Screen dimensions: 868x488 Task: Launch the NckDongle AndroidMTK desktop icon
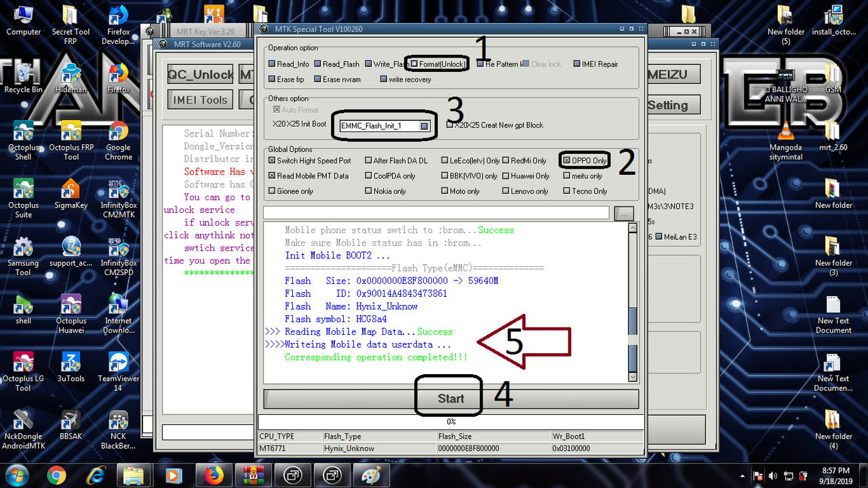point(24,429)
